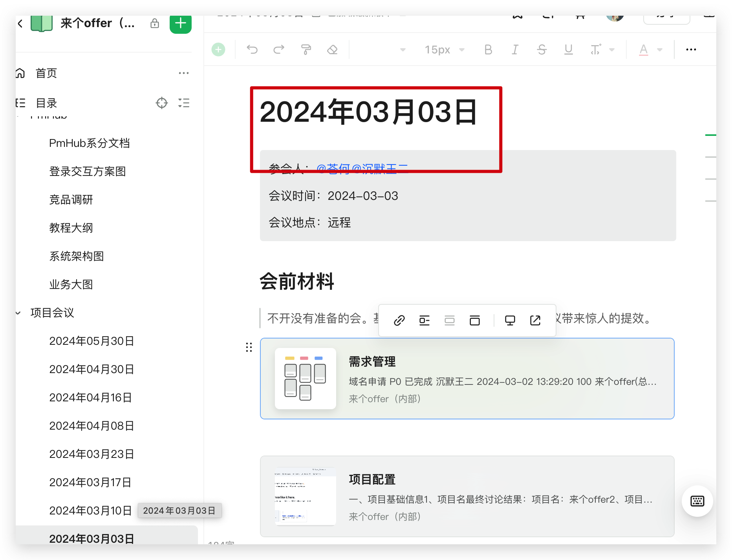Viewport: 732px width, 560px height.
Task: Click the superscript text style icon
Action: coord(596,49)
